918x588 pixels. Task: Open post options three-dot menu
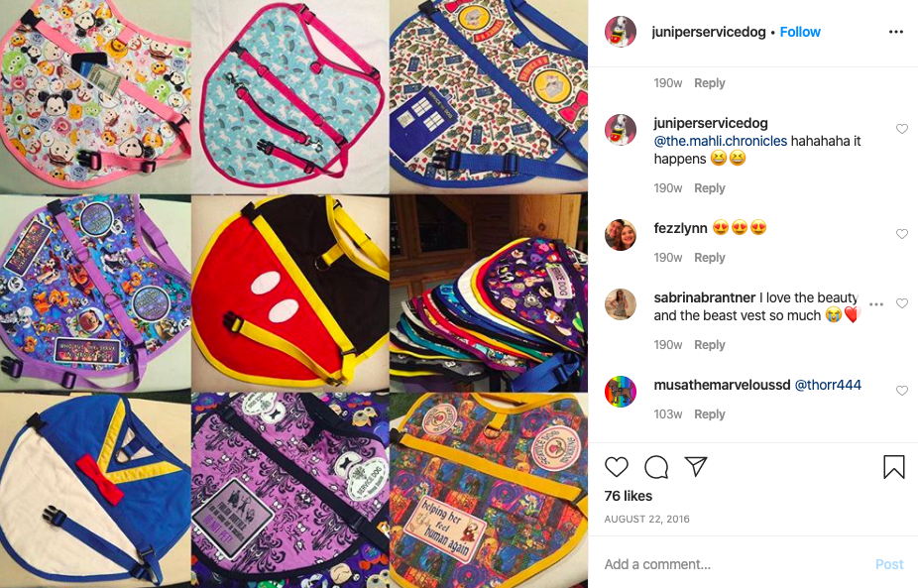point(896,32)
